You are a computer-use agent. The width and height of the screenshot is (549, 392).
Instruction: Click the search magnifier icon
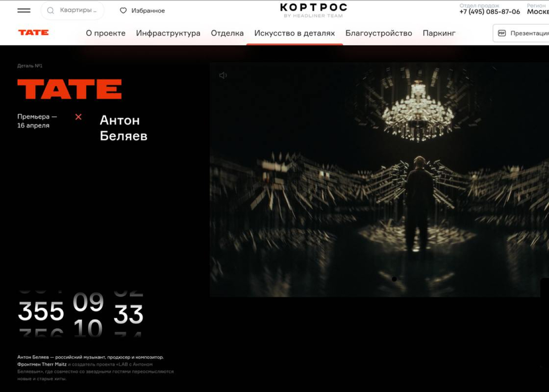point(51,11)
